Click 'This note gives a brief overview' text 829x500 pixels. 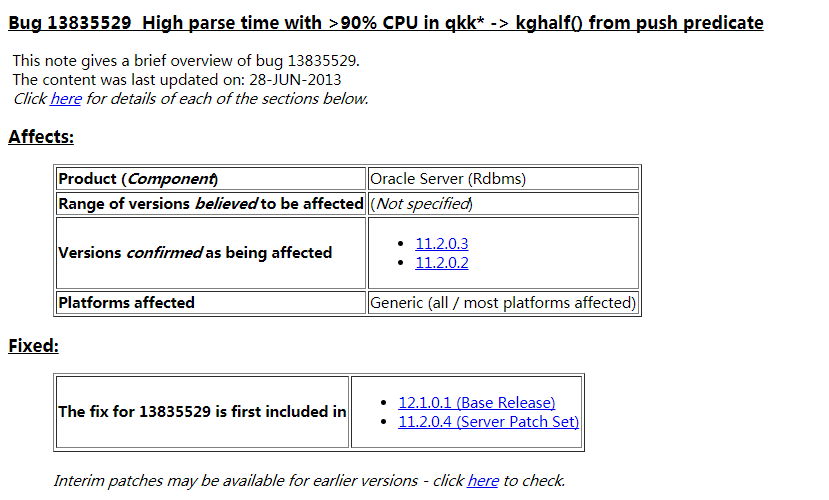coord(185,61)
